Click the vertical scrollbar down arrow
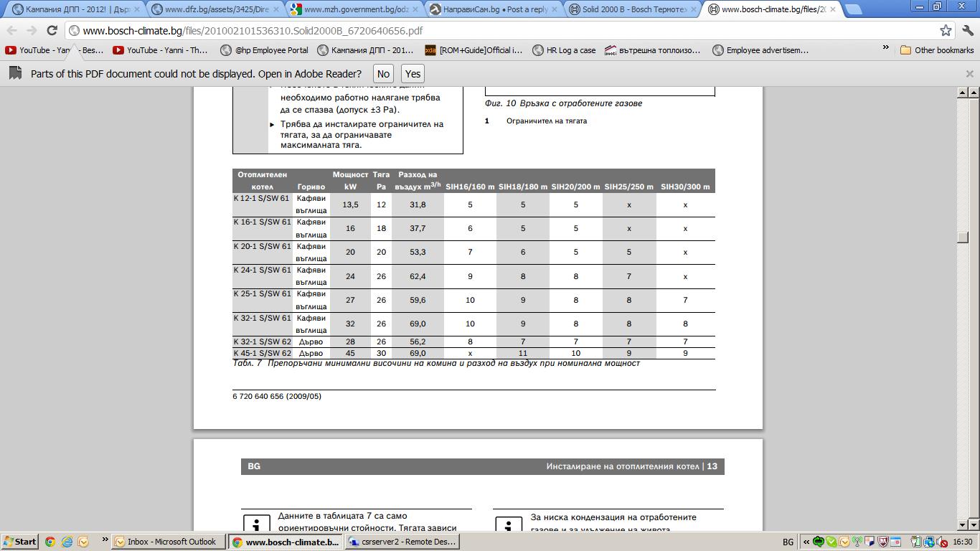 [963, 524]
